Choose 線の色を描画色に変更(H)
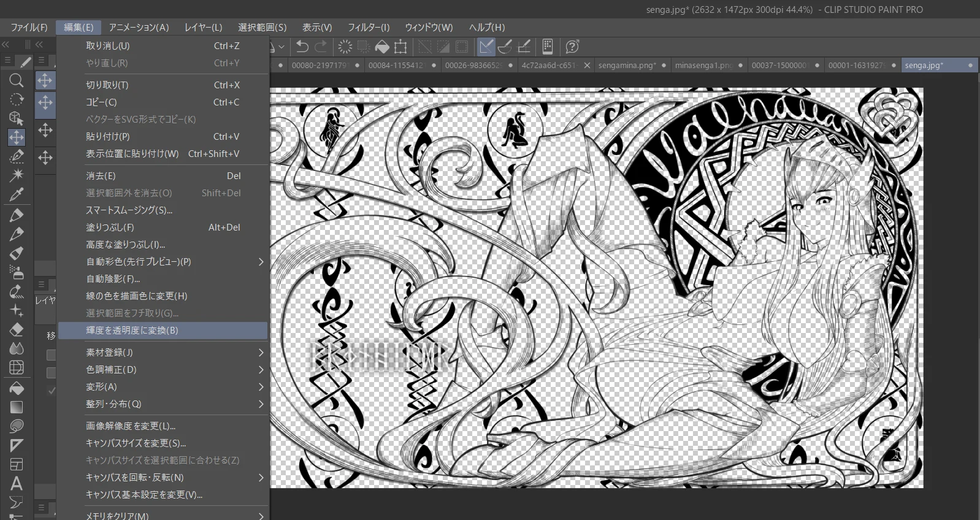 [163, 296]
